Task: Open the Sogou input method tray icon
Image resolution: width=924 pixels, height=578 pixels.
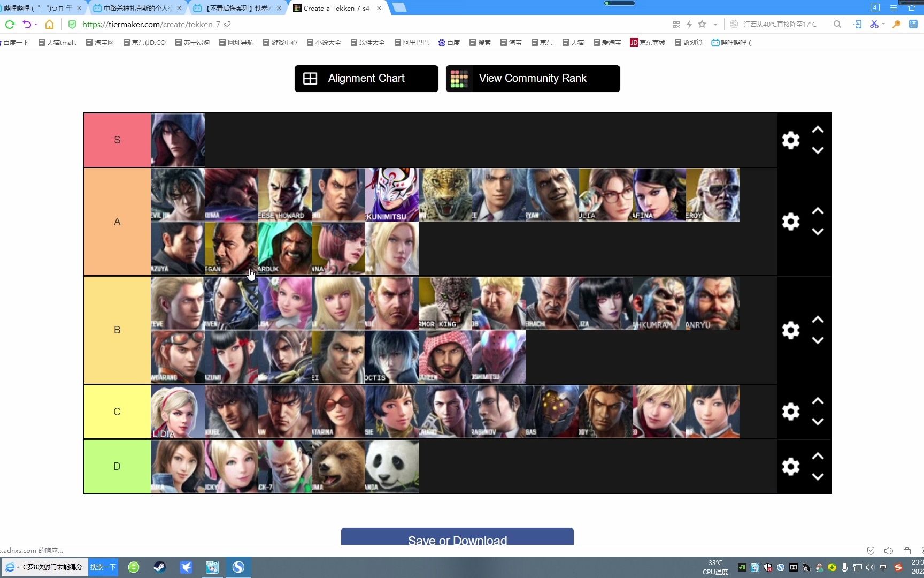Action: click(x=898, y=567)
